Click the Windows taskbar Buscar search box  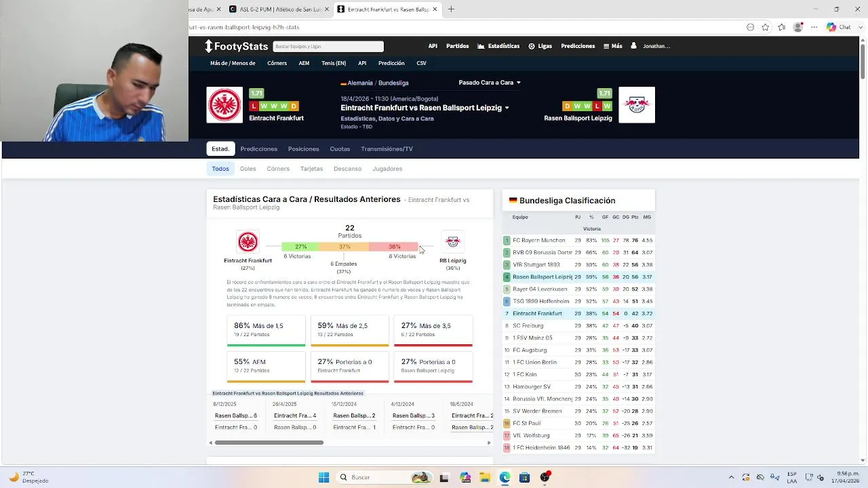pyautogui.click(x=383, y=477)
